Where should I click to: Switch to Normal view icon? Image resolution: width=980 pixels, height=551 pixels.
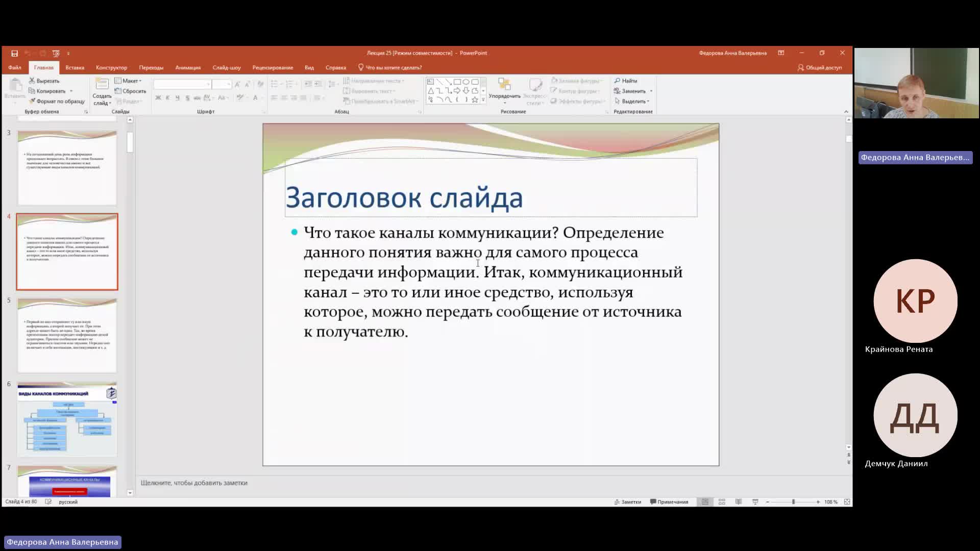point(705,502)
